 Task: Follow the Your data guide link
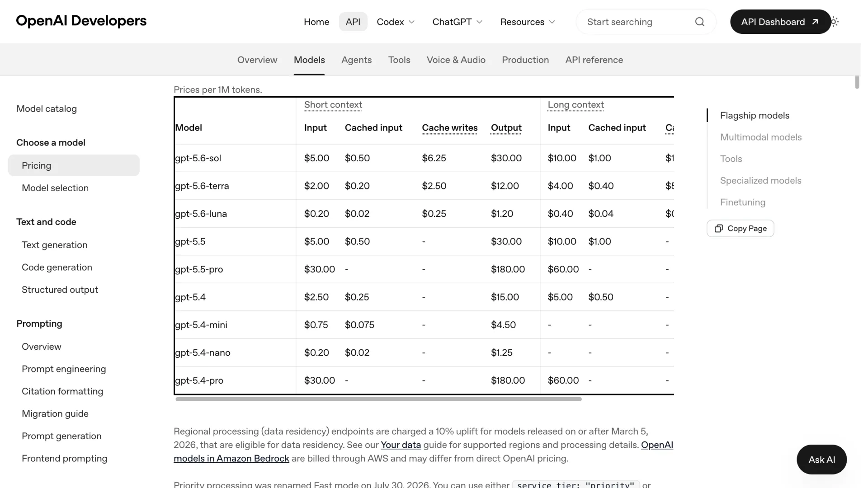(401, 445)
